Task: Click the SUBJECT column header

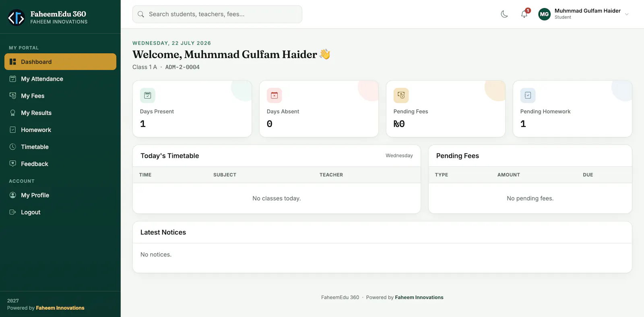Action: point(225,175)
